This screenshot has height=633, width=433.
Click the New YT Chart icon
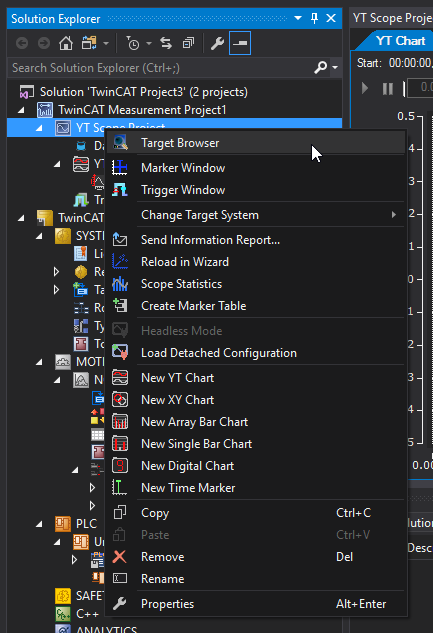point(120,378)
